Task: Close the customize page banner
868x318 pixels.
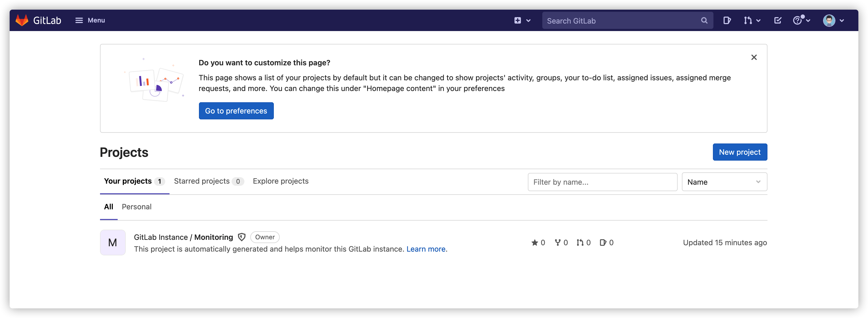Action: [x=755, y=57]
